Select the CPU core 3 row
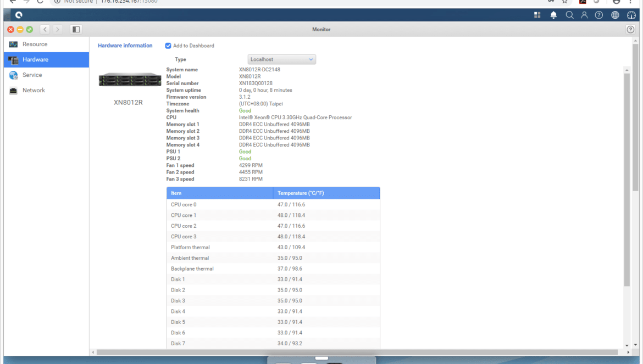Image resolution: width=643 pixels, height=364 pixels. tap(273, 237)
